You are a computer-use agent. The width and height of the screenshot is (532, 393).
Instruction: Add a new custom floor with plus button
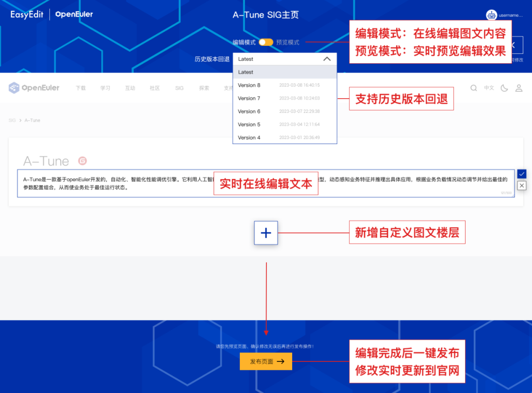click(x=266, y=233)
